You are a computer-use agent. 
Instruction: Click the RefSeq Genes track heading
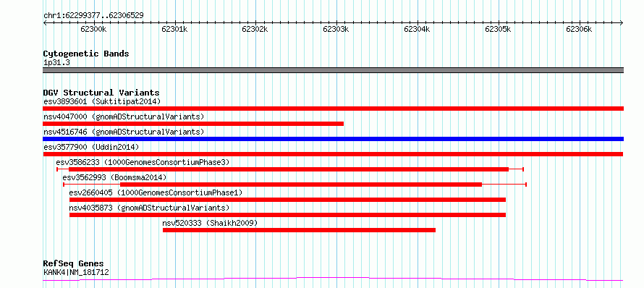pos(73,263)
